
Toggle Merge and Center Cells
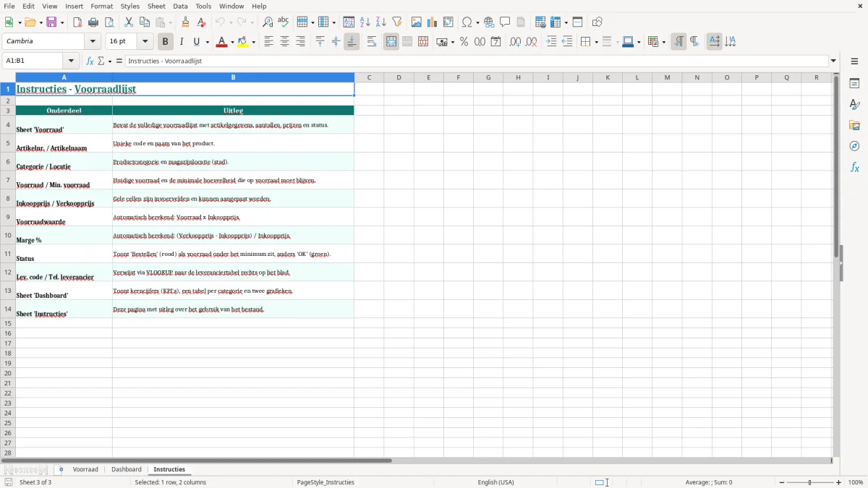point(391,42)
